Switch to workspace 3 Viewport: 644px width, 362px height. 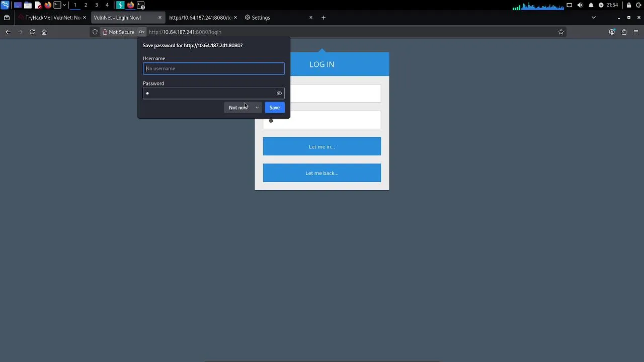[96, 5]
